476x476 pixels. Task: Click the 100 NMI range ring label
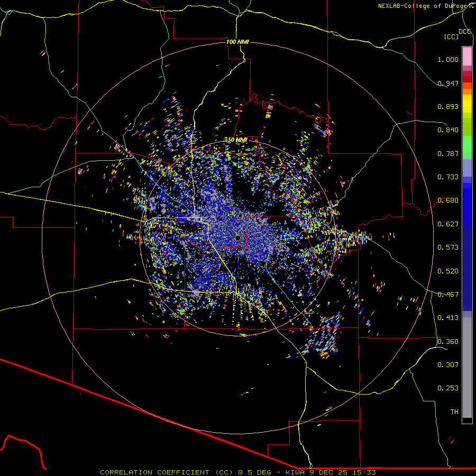[237, 42]
